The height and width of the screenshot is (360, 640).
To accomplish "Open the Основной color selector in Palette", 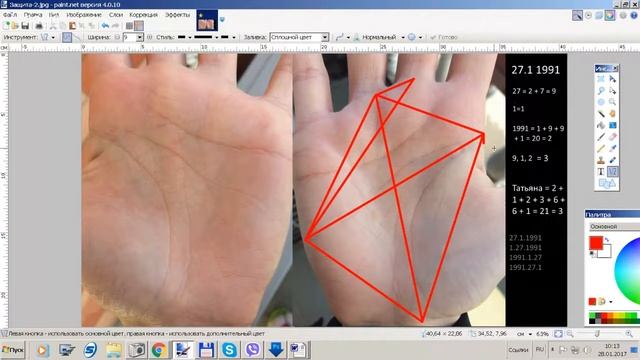I will pos(614,226).
